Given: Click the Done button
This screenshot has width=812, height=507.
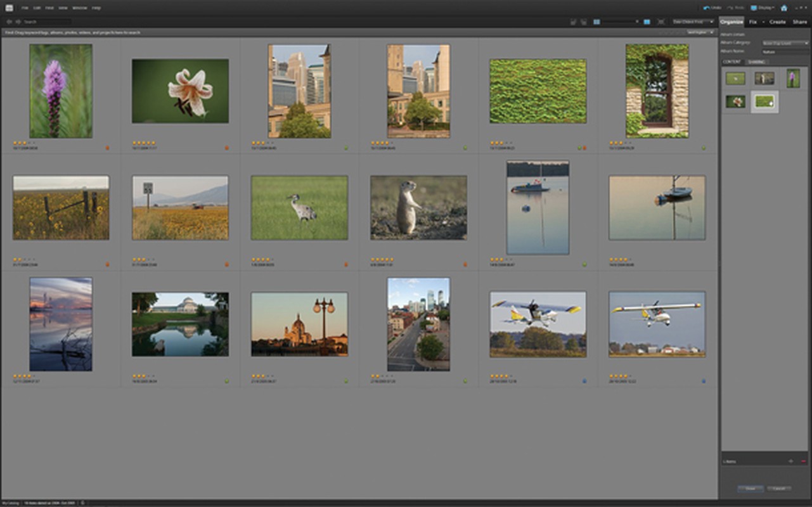Looking at the screenshot, I should pos(750,489).
